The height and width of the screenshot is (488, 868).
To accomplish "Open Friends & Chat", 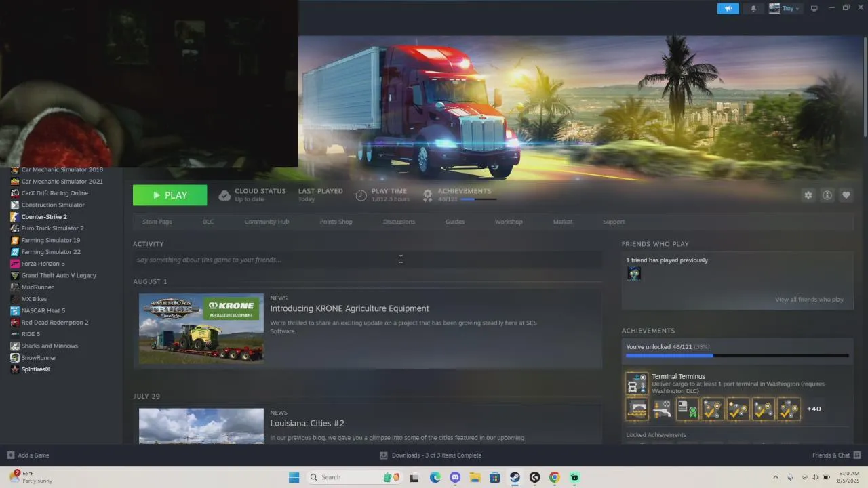I will (836, 455).
